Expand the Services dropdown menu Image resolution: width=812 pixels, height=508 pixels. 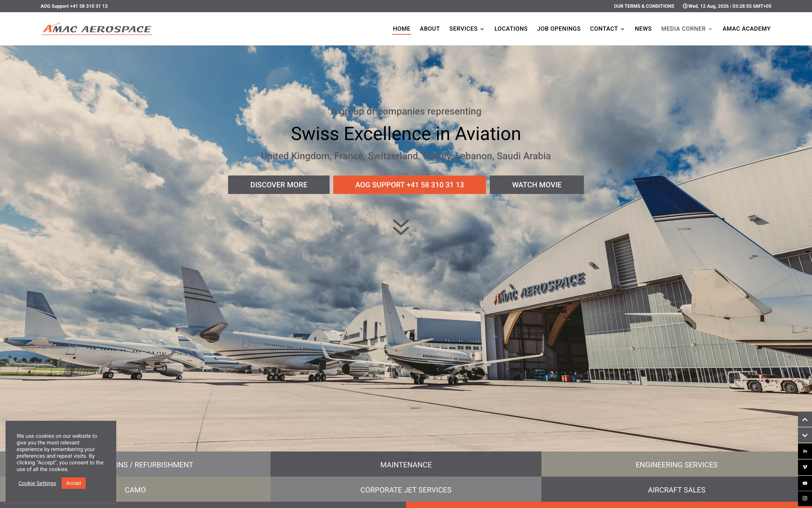pyautogui.click(x=467, y=29)
